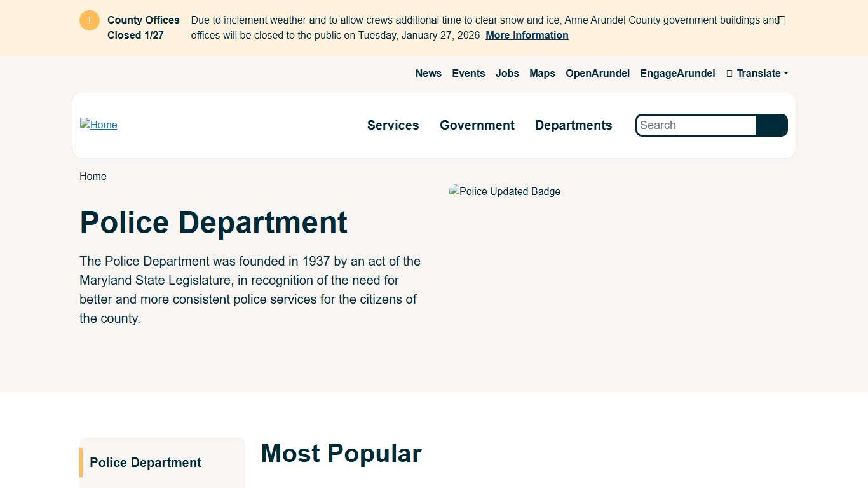Click the More Information link
868x488 pixels.
(x=526, y=36)
